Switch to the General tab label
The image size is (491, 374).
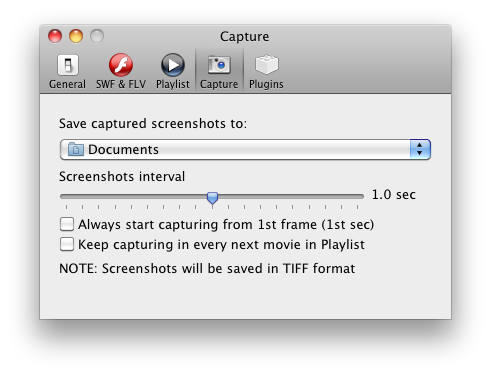tap(67, 84)
